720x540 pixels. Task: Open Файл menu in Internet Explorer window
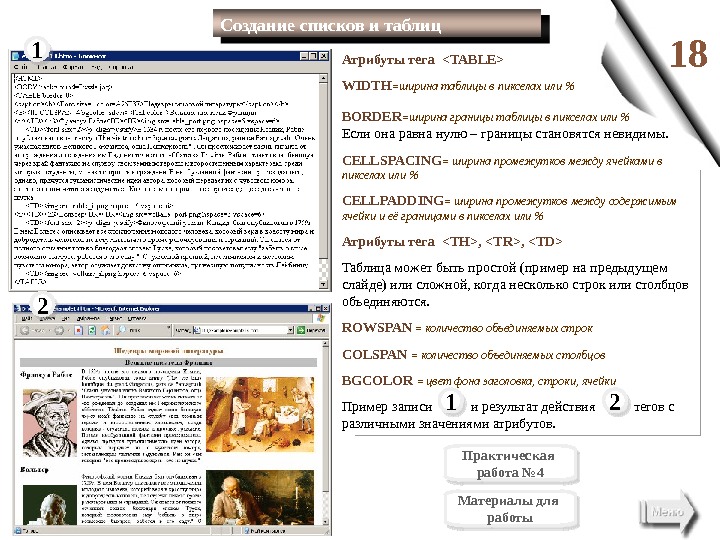pos(26,318)
